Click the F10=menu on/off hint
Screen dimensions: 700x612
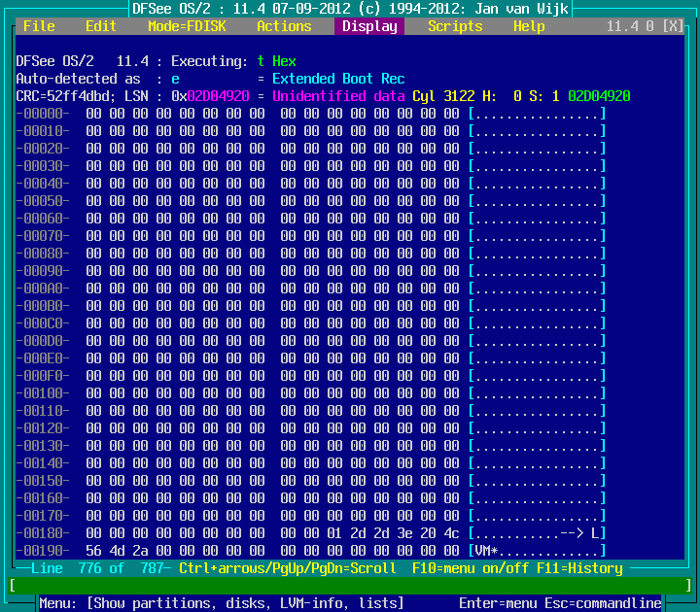pos(467,568)
